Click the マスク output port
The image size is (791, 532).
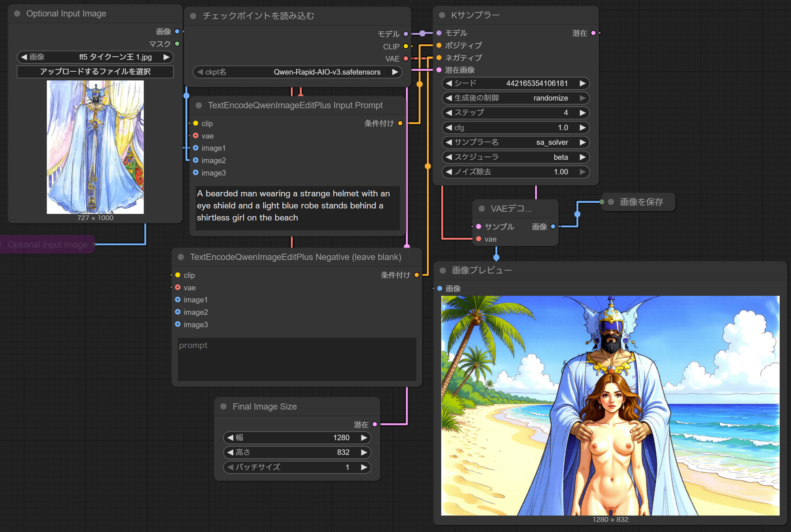click(177, 44)
